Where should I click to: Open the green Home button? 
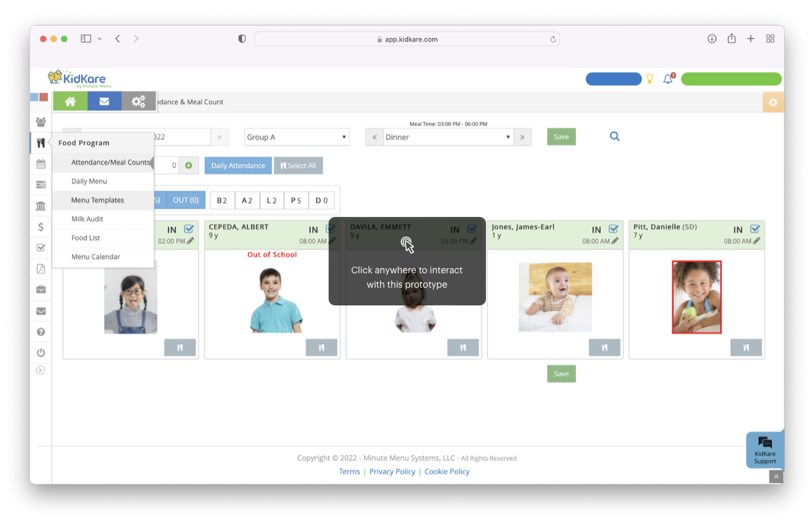(x=70, y=102)
